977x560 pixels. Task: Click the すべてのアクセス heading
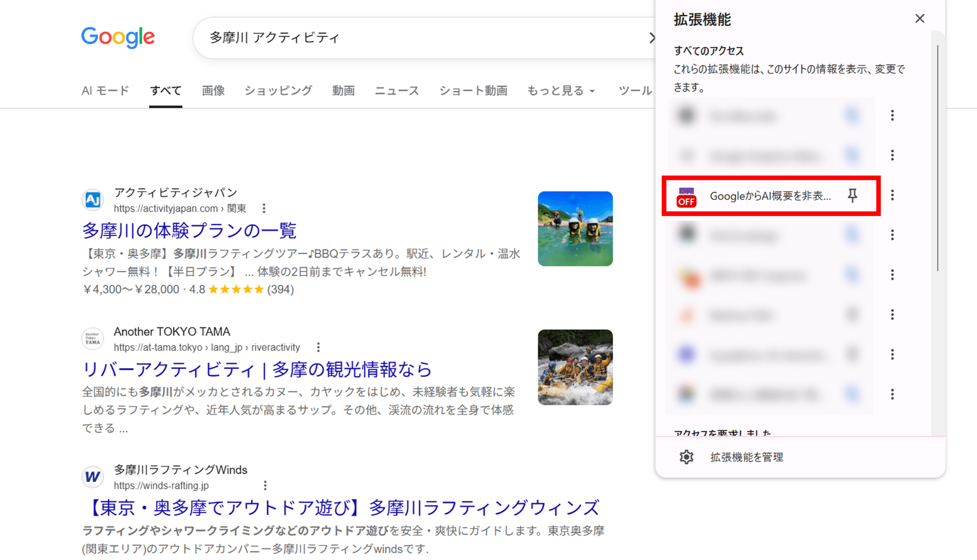(x=709, y=51)
